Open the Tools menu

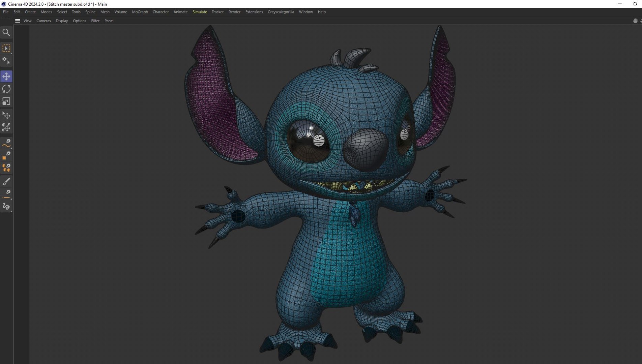pos(76,12)
